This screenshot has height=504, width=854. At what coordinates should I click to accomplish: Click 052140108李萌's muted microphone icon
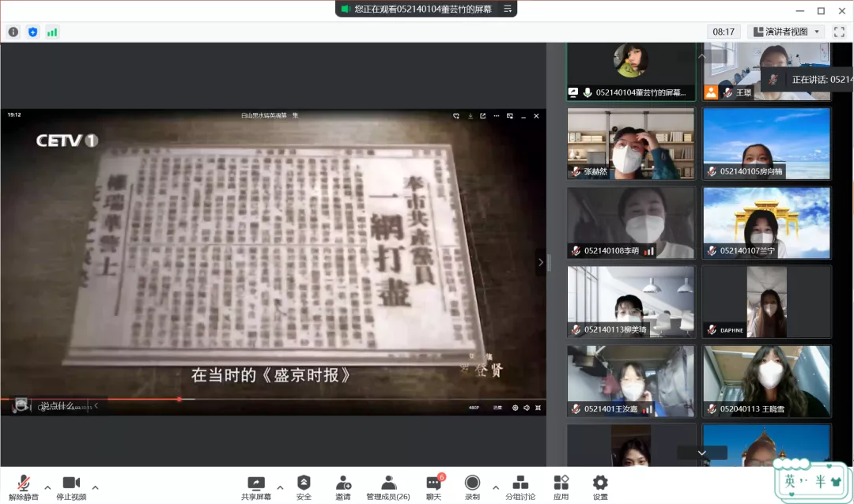click(576, 250)
